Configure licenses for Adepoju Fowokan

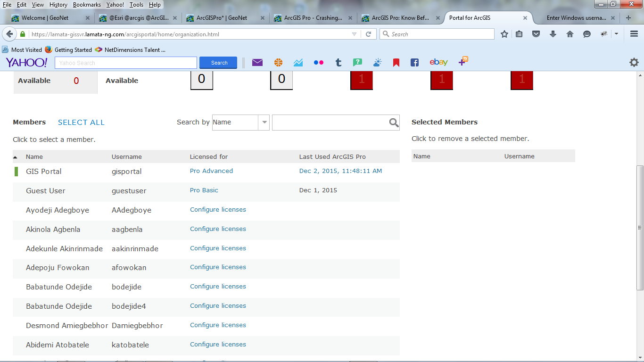pos(218,267)
